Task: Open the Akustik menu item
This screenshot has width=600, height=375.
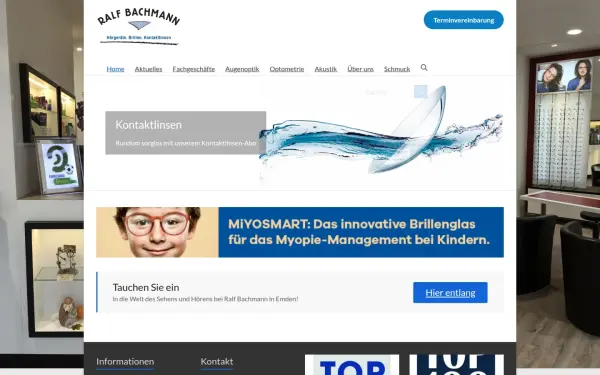Action: [x=326, y=69]
